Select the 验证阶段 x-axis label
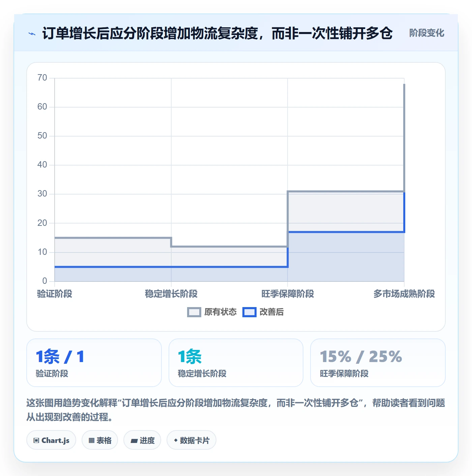 [55, 294]
